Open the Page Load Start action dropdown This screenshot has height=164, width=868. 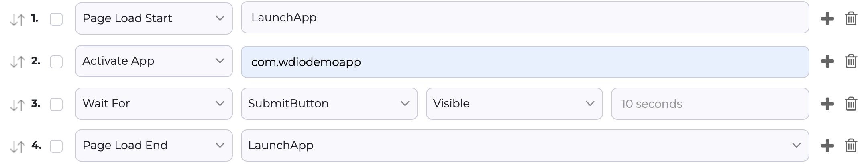click(154, 18)
